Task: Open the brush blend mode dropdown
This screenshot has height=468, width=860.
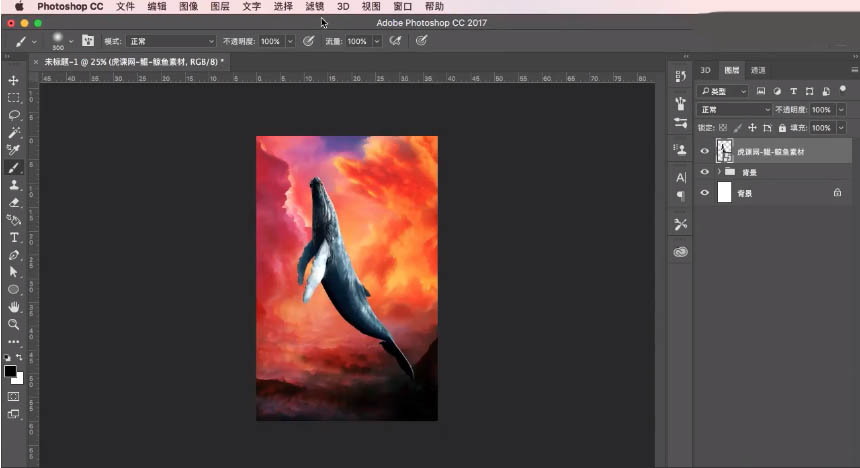Action: [x=171, y=41]
